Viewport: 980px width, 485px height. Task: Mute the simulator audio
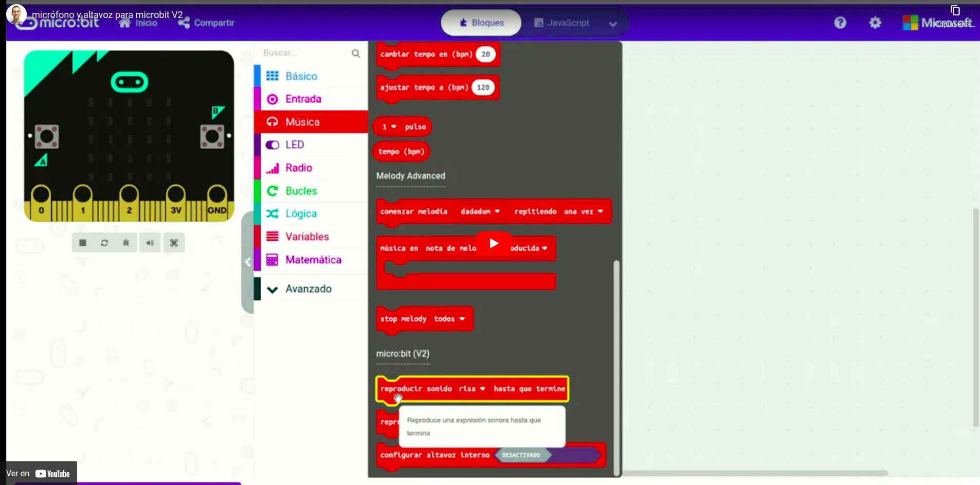pyautogui.click(x=150, y=243)
